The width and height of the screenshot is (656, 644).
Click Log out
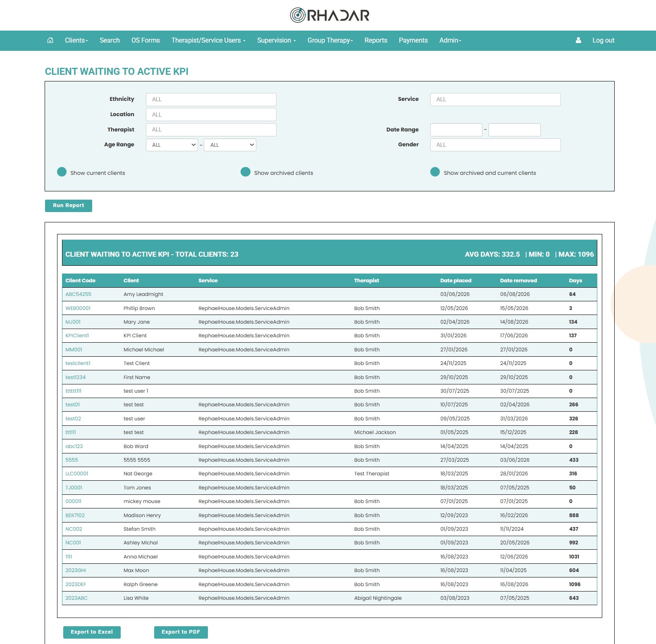(604, 40)
